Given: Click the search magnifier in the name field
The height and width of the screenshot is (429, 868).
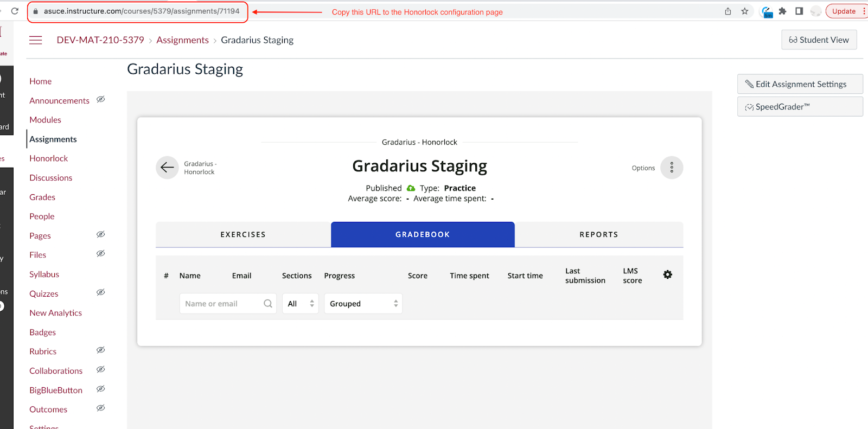Looking at the screenshot, I should pos(268,304).
